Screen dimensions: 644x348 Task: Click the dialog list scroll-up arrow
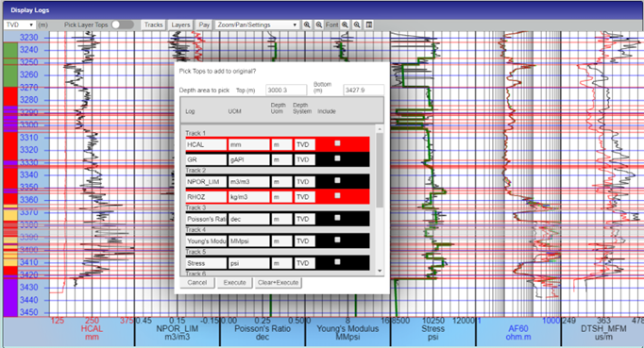pyautogui.click(x=380, y=129)
